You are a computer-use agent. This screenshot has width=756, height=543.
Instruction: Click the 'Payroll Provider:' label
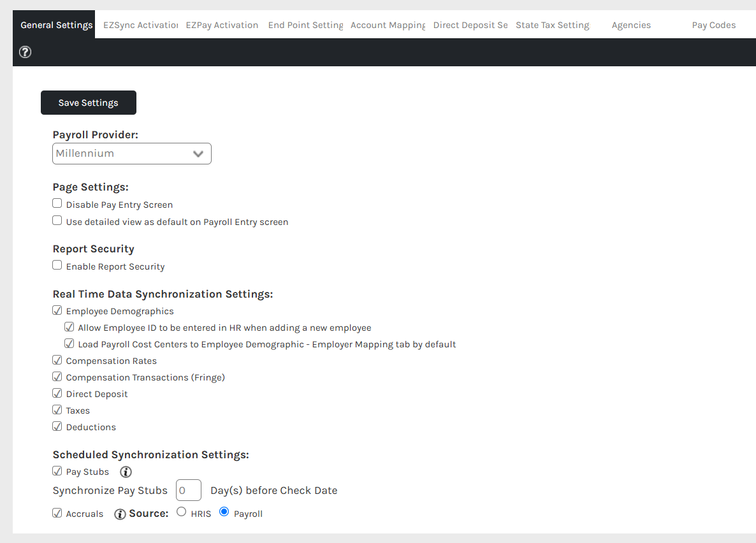96,135
